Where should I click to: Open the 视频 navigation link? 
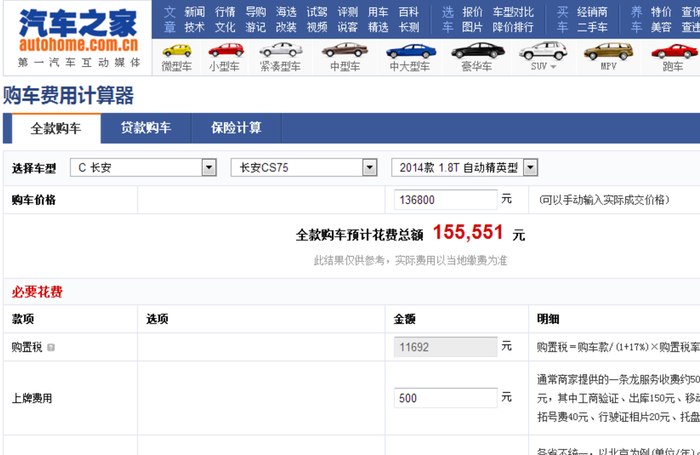tap(317, 27)
